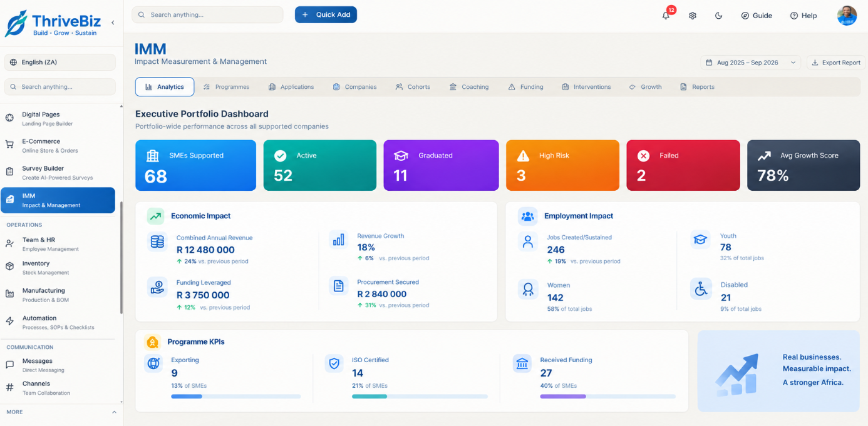The width and height of the screenshot is (868, 426).
Task: Click the Received Funding bank icon
Action: click(522, 363)
